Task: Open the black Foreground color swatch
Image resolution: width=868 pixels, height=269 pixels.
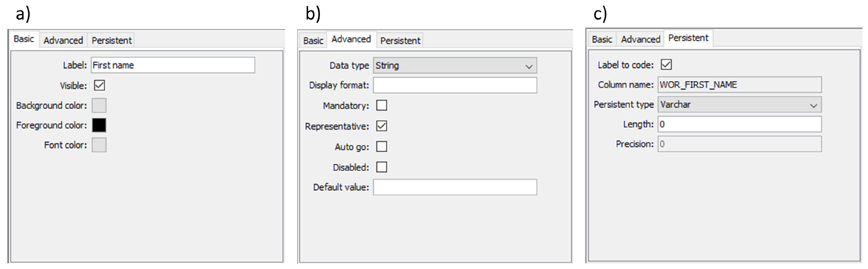Action: coord(99,125)
